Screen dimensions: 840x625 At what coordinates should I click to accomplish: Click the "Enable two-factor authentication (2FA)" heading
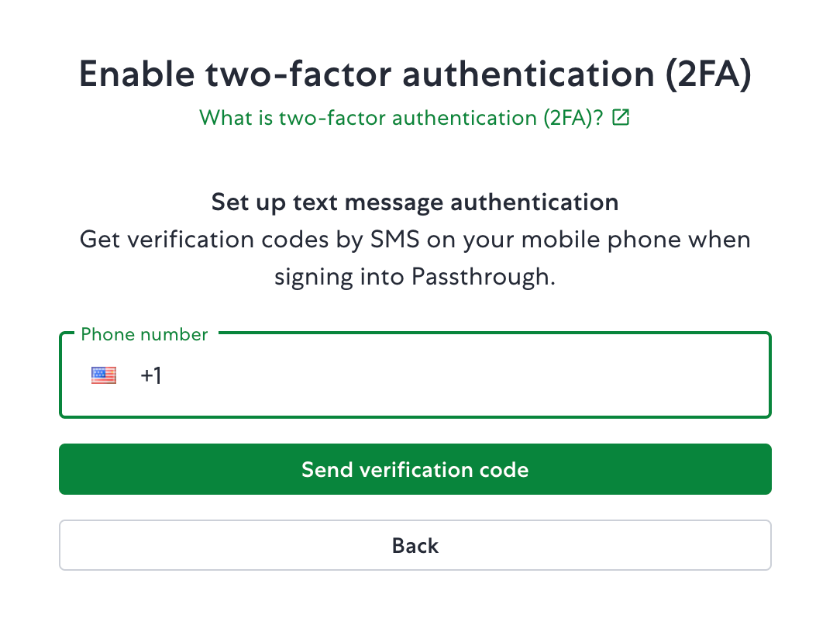[x=415, y=74]
